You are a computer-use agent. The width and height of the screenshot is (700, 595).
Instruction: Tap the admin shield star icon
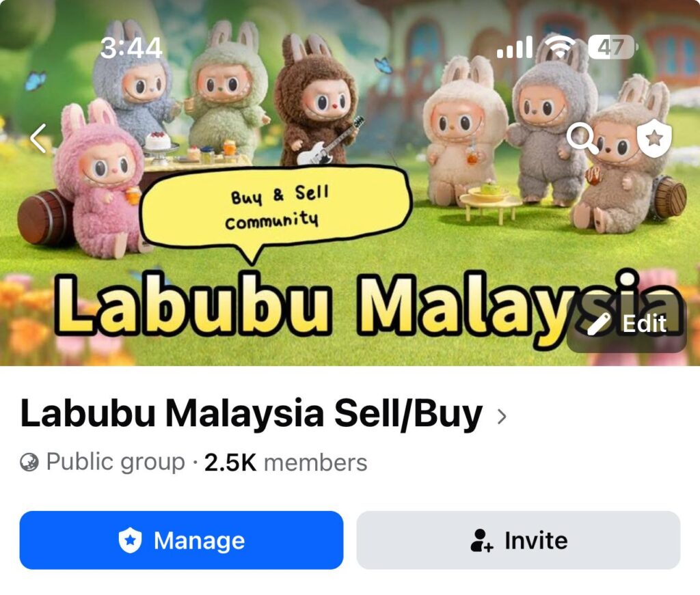(654, 139)
